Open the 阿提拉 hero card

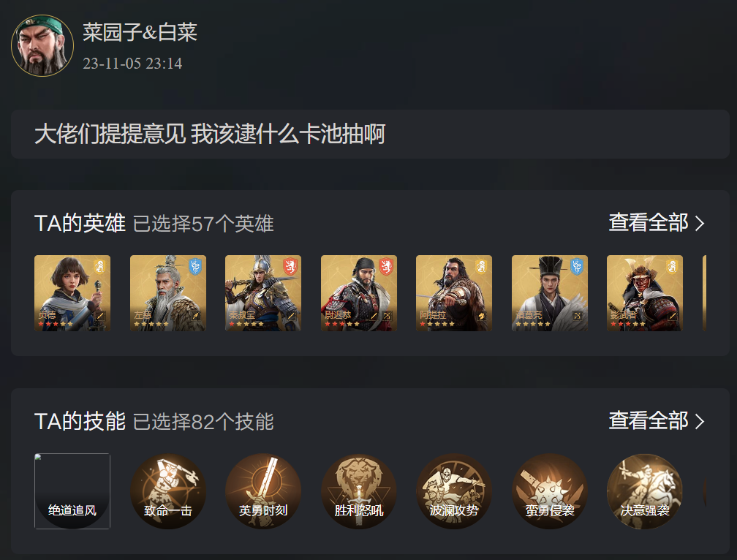click(x=454, y=293)
